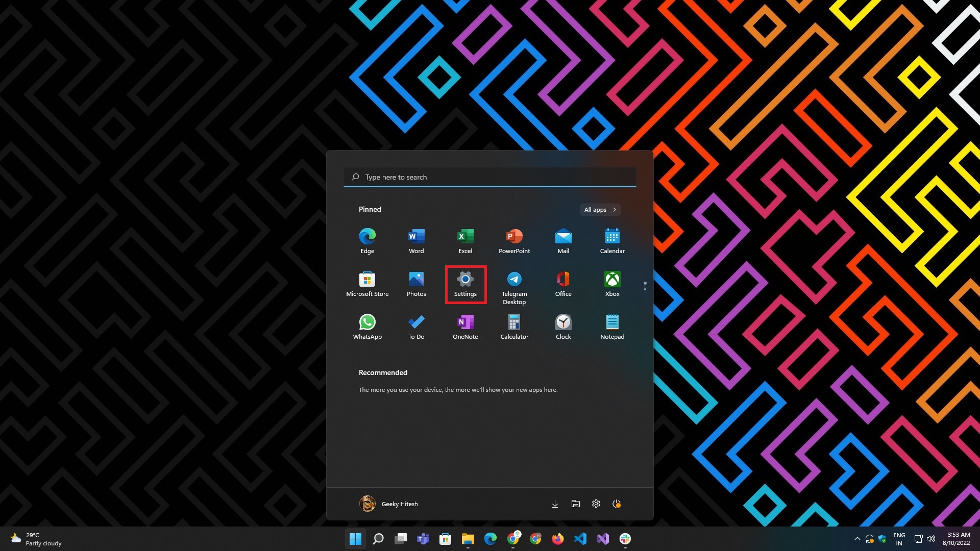This screenshot has height=551, width=980.
Task: Open clock showing 3:53 AM
Action: [956, 539]
